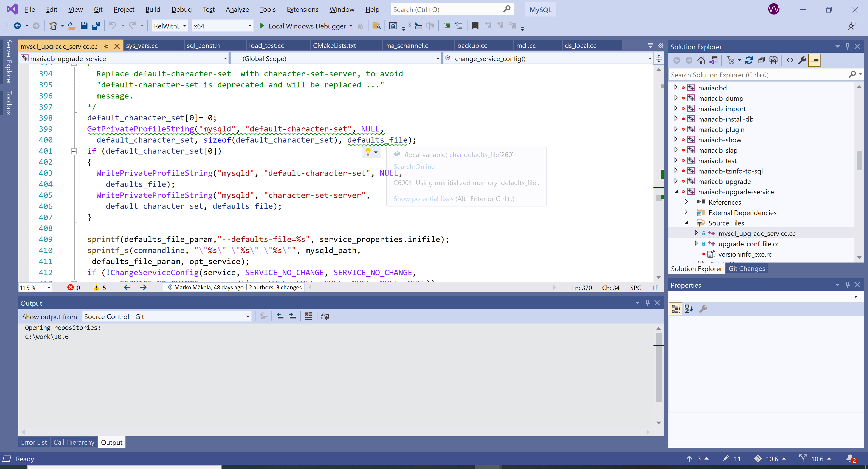The height and width of the screenshot is (469, 868).
Task: Click Sync with Active Document icon
Action: [749, 61]
